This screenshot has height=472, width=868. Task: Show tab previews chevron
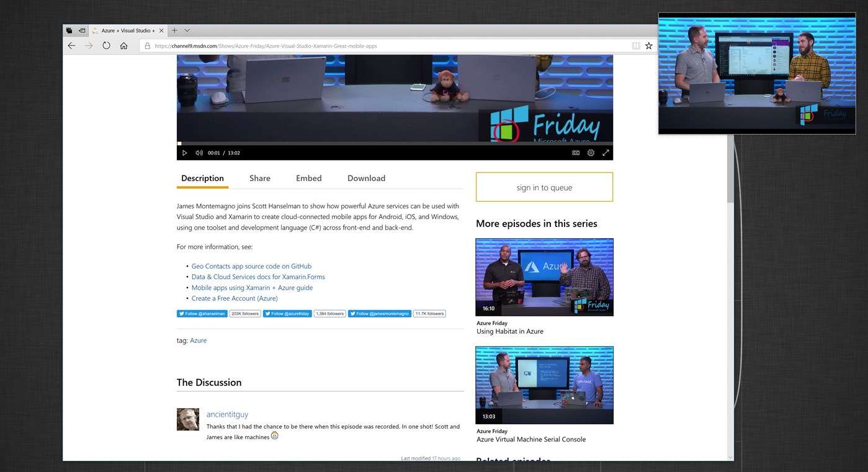187,30
